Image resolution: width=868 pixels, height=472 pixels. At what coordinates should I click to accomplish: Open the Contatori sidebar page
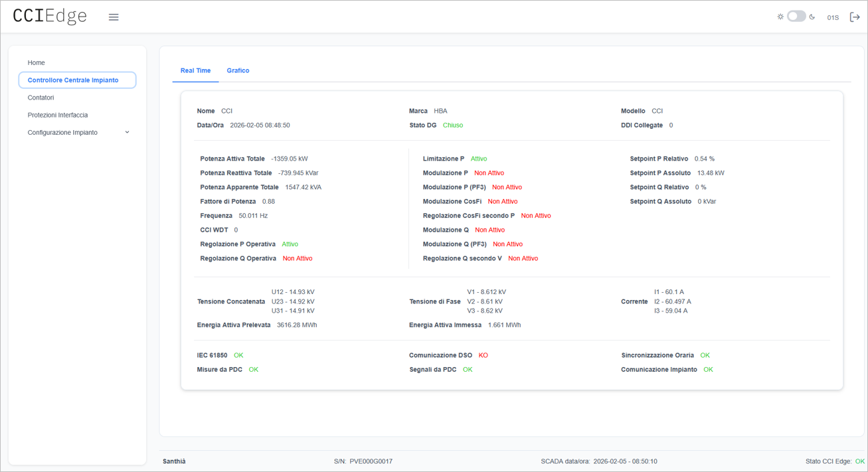pos(41,98)
